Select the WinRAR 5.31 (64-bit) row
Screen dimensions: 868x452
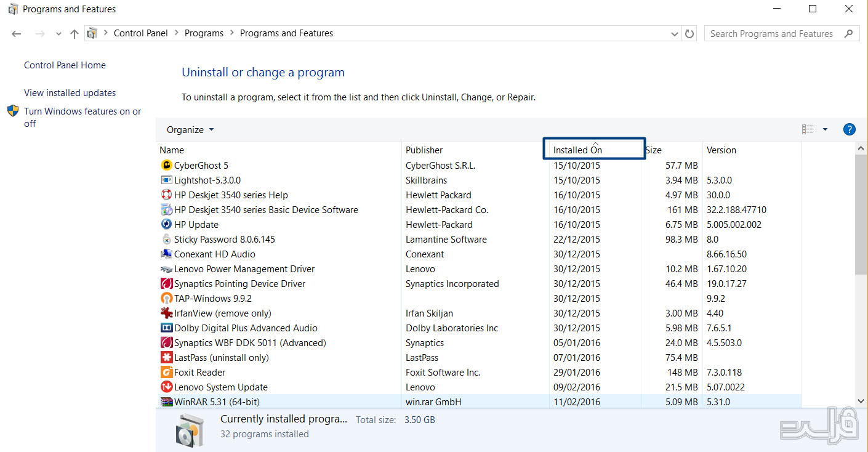(478, 402)
